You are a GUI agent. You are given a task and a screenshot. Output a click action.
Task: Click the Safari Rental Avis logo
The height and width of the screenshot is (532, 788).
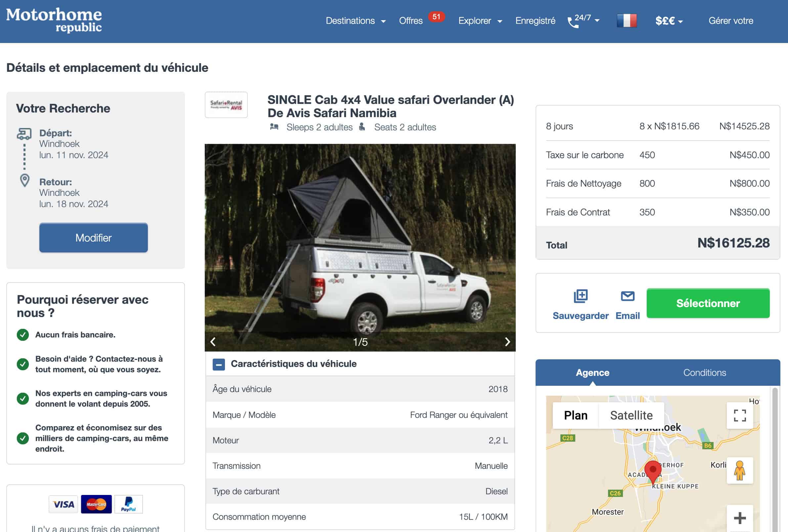pos(226,105)
